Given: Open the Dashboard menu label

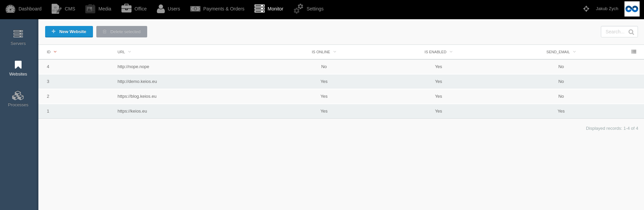Looking at the screenshot, I should click(x=30, y=9).
